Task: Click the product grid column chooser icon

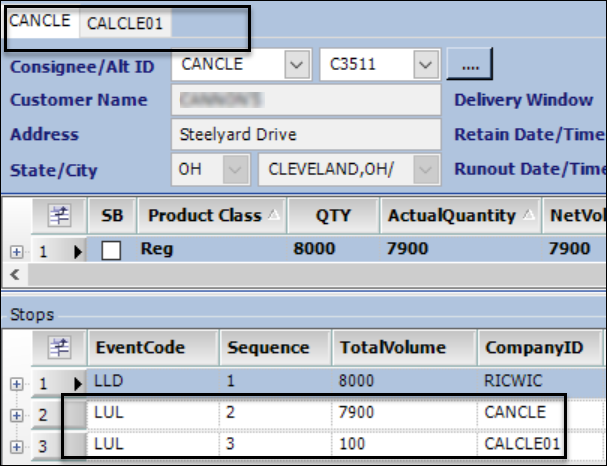Action: pos(61,216)
